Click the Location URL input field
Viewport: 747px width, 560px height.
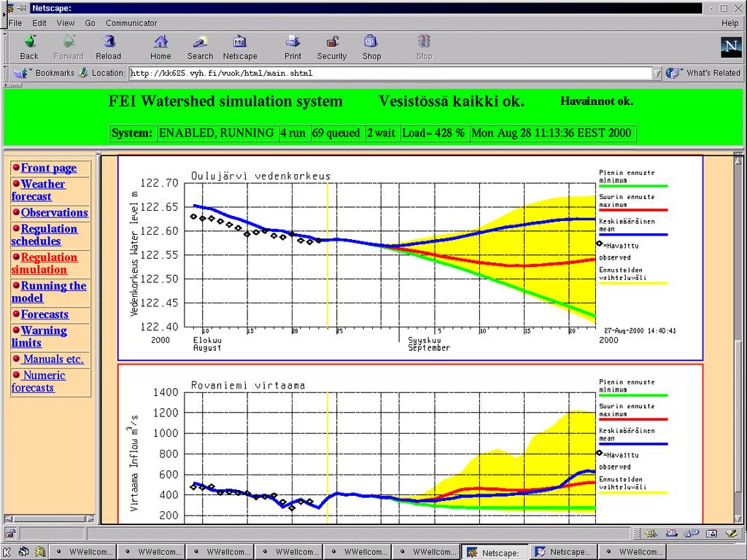(390, 74)
